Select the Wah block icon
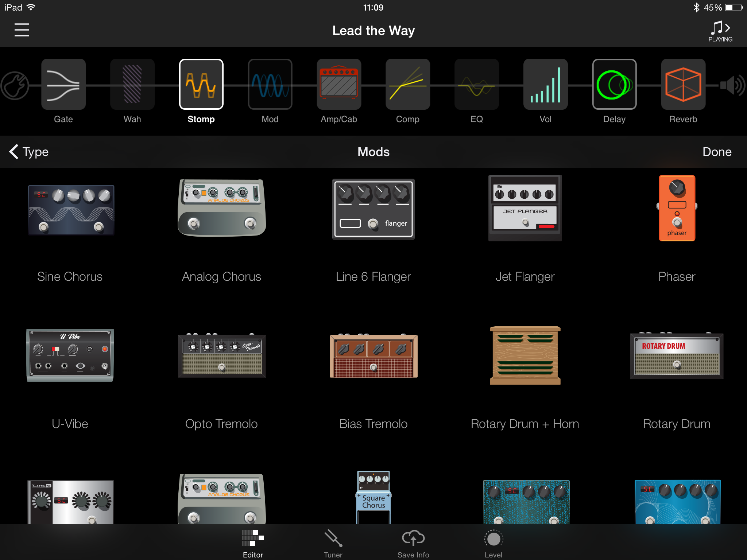The height and width of the screenshot is (560, 747). 132,84
